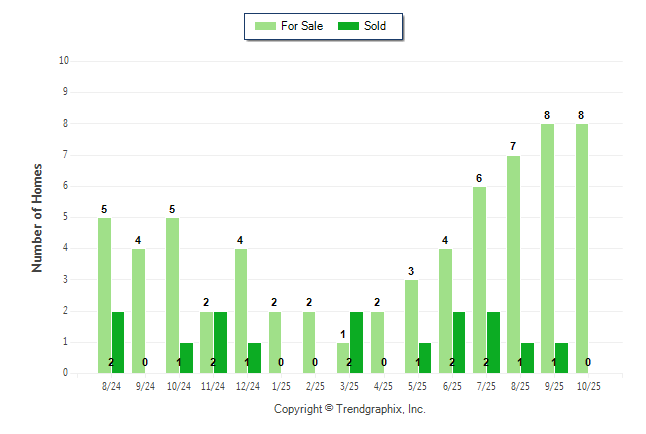Image resolution: width=646 pixels, height=434 pixels.
Task: Click the Number of Homes axis title
Action: point(37,217)
